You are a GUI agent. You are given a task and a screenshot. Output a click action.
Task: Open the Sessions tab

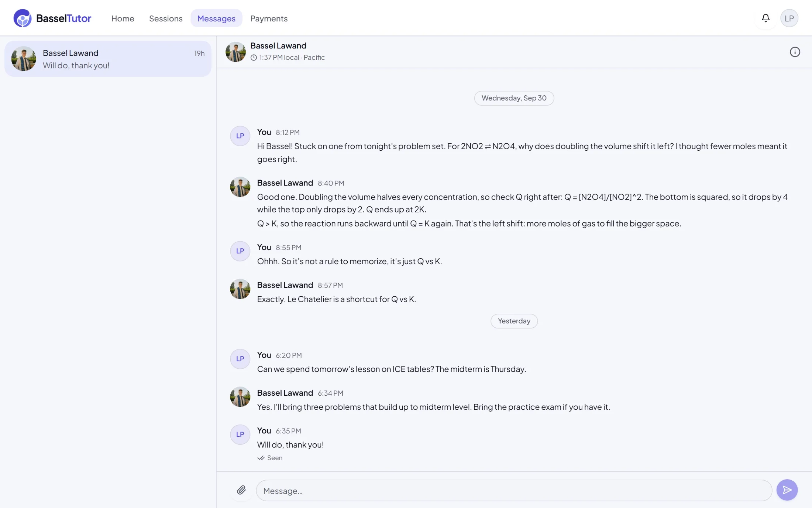[x=166, y=18]
